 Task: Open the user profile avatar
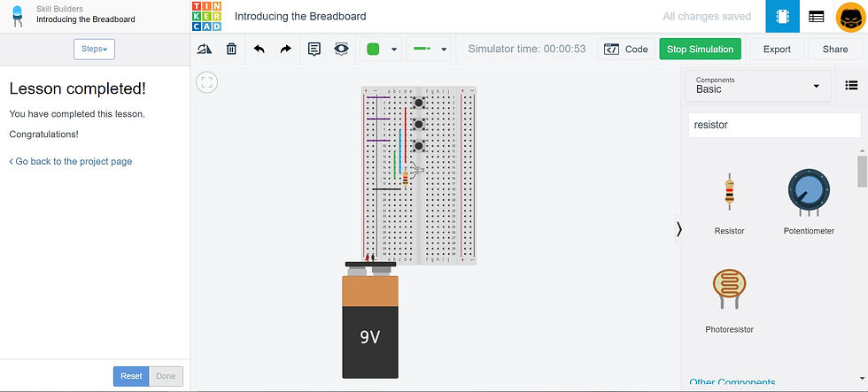point(850,17)
